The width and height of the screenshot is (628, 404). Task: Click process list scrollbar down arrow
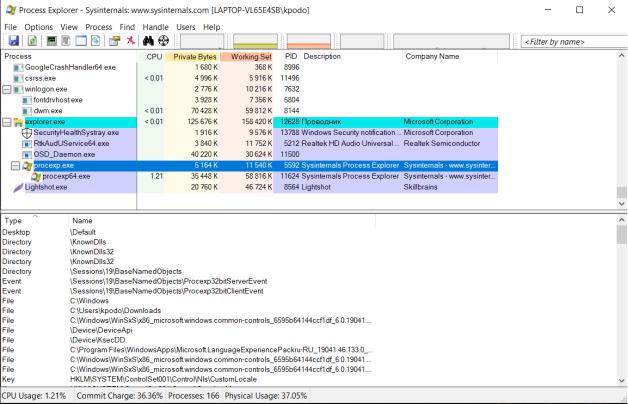click(x=622, y=204)
